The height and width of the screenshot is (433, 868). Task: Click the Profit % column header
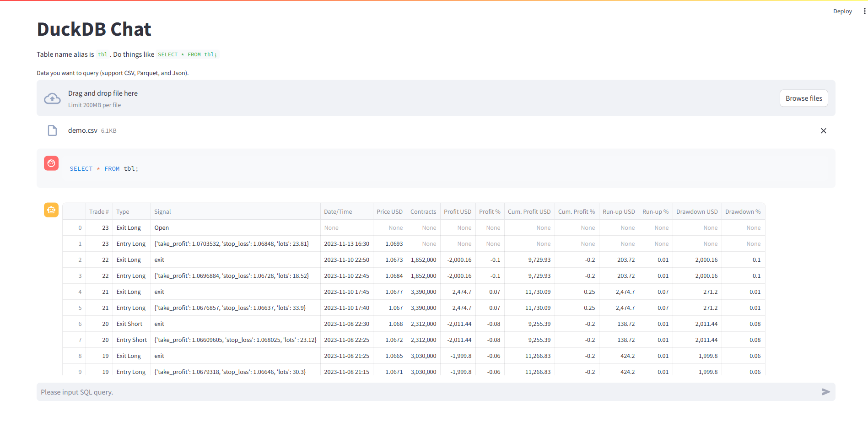tap(490, 211)
